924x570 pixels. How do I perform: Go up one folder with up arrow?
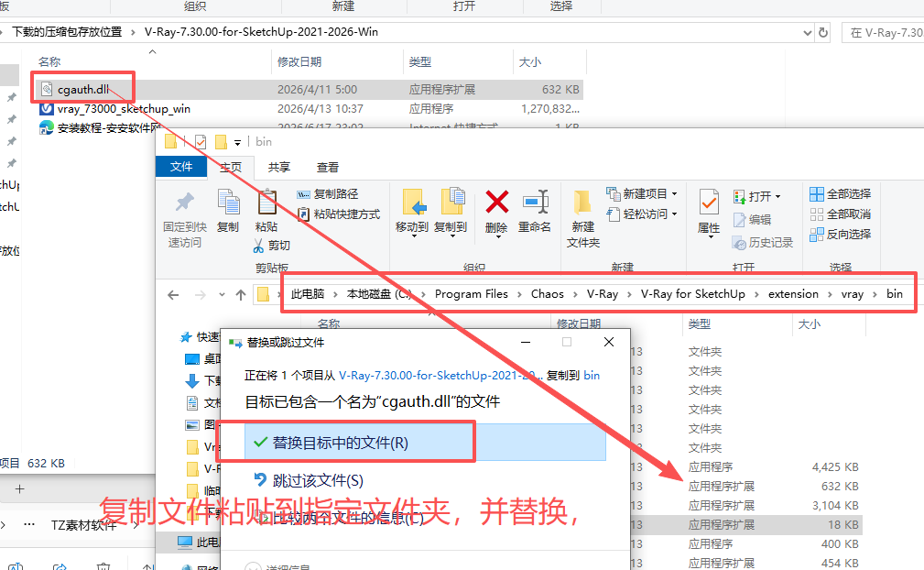(241, 295)
